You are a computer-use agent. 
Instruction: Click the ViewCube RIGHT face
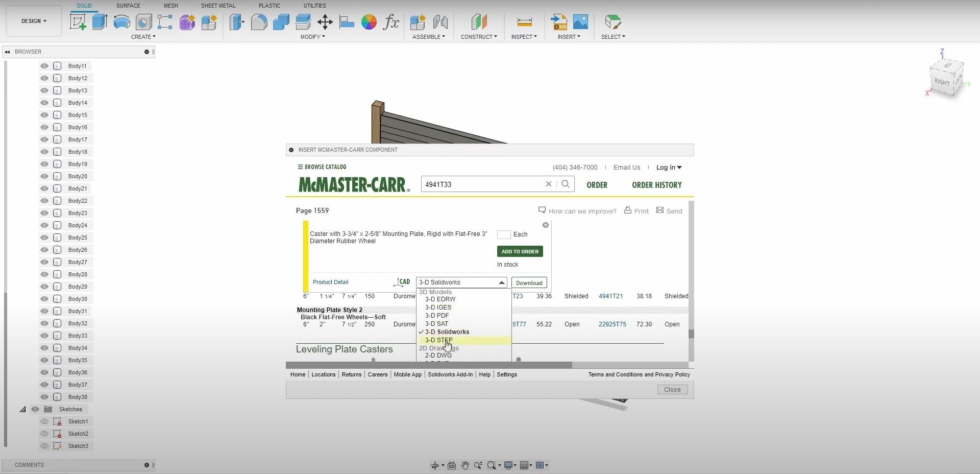tap(942, 82)
